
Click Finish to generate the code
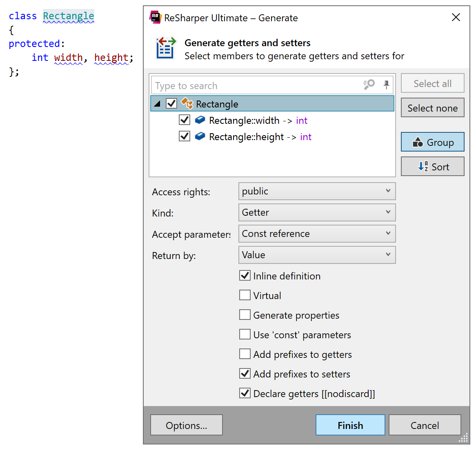click(350, 425)
